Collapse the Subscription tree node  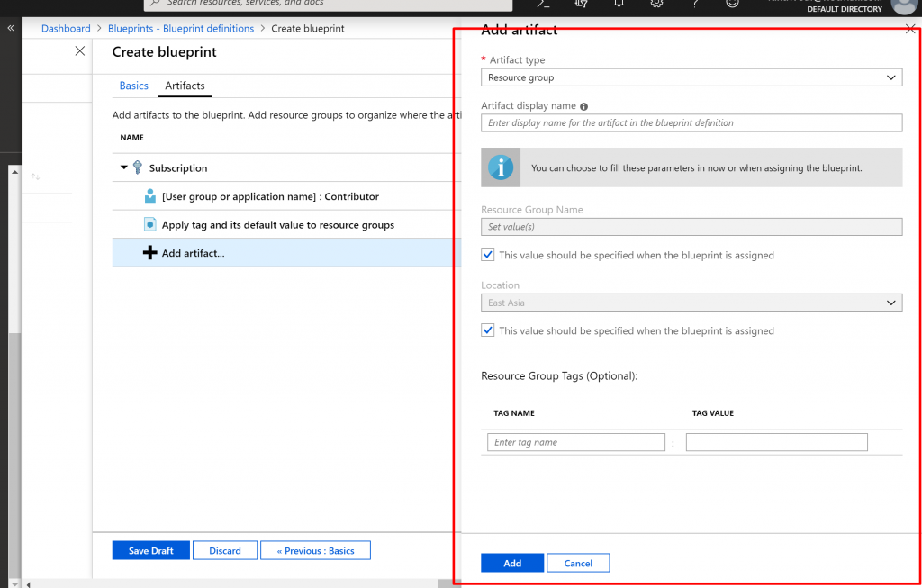click(124, 168)
